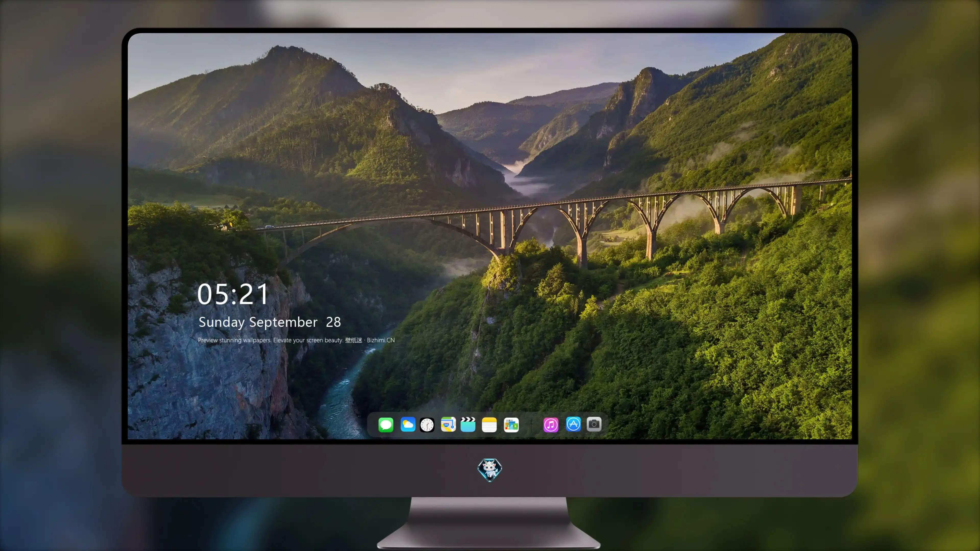Open the Messages app in the dock

point(386,425)
